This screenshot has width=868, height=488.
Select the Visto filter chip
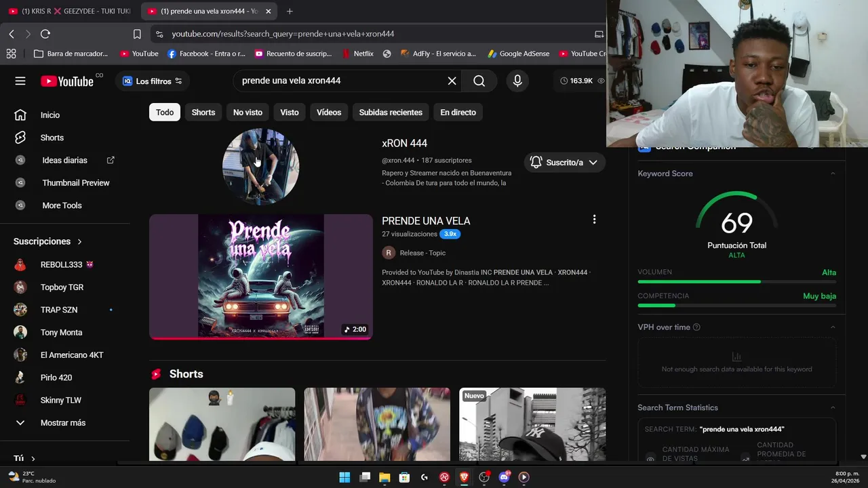(290, 113)
